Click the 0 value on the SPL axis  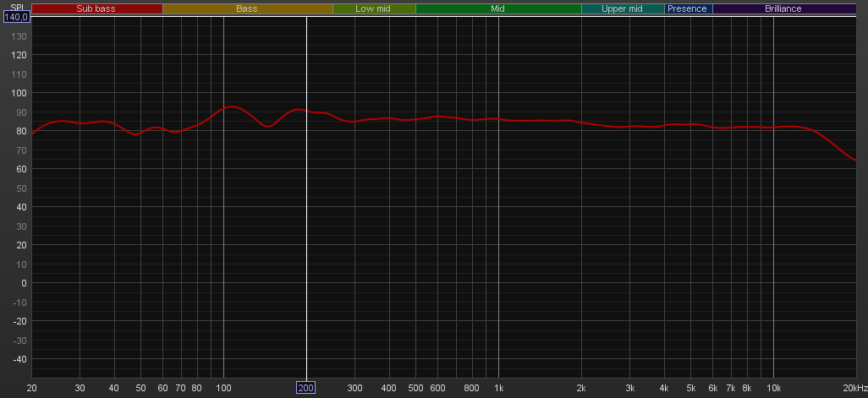[x=25, y=283]
